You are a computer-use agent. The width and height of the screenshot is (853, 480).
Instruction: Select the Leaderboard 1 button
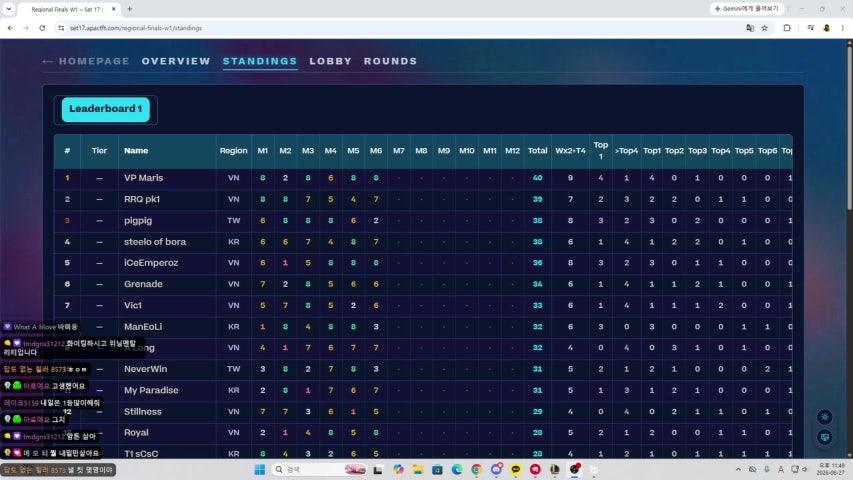[x=106, y=109]
